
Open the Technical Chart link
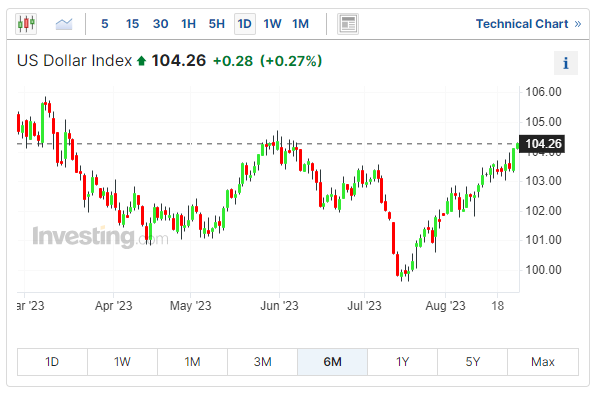528,24
